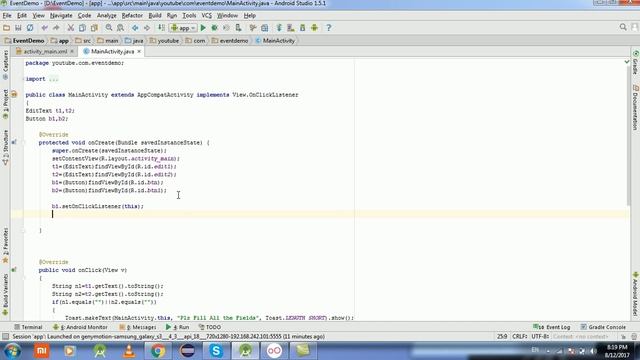Image resolution: width=640 pixels, height=360 pixels.
Task: Open the Run tool window
Action: coord(178,327)
